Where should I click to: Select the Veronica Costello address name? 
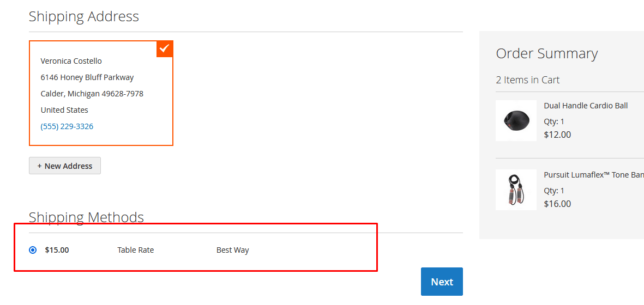71,61
